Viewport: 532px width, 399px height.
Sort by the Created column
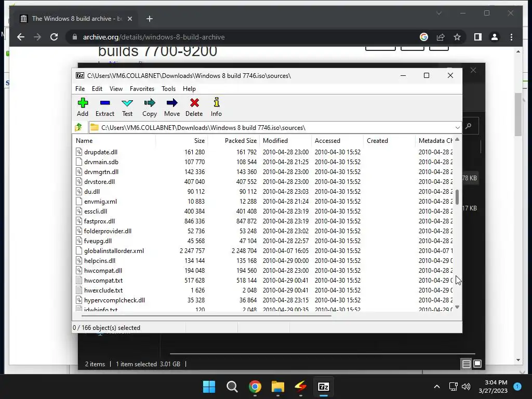pos(389,140)
